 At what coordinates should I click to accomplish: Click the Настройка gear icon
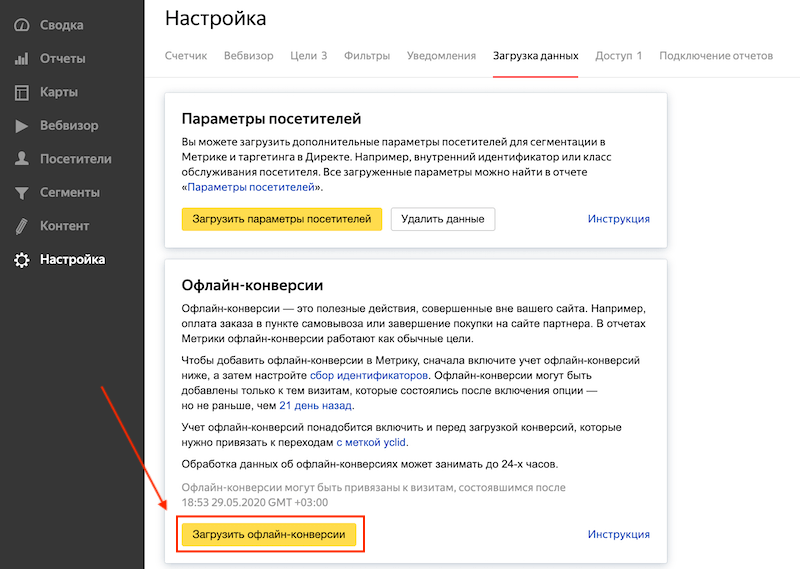click(x=21, y=260)
